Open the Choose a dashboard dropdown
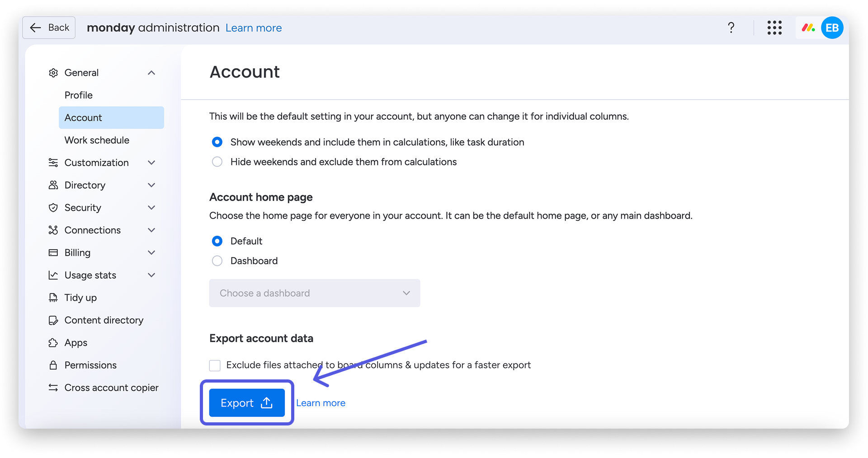The height and width of the screenshot is (458, 868). [314, 293]
